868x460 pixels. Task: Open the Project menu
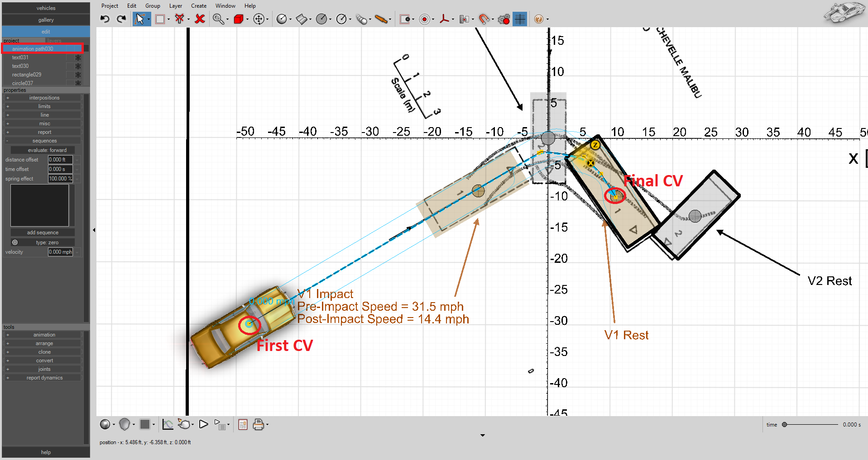110,6
